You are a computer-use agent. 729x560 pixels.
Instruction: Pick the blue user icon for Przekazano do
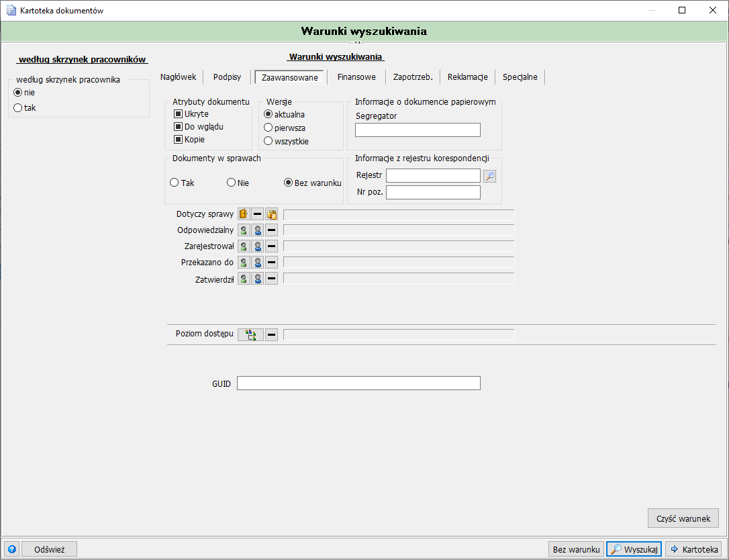258,263
